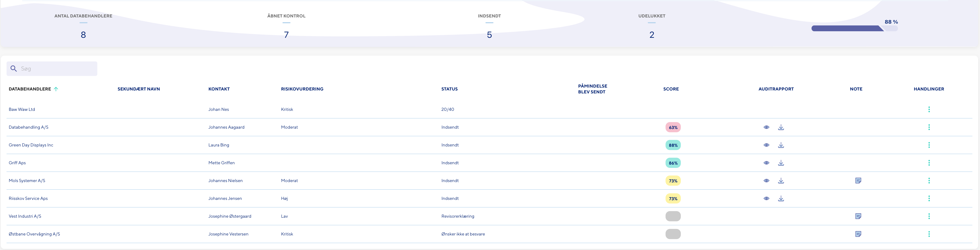
Task: Click the 86% score badge
Action: [x=673, y=163]
